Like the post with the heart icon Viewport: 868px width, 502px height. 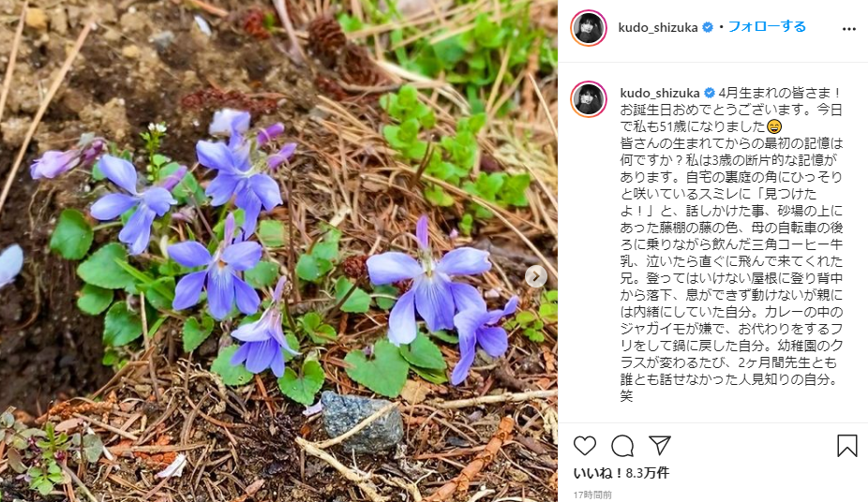(585, 446)
